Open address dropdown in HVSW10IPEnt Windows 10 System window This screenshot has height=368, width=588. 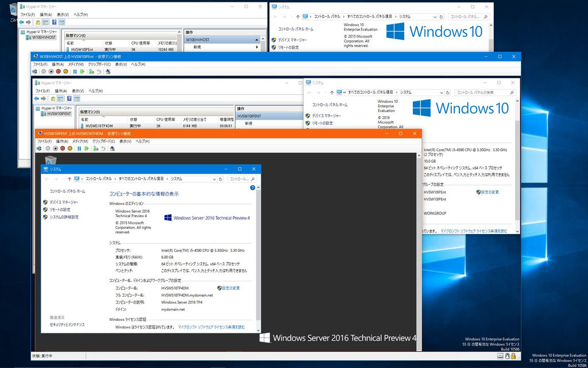[x=441, y=93]
